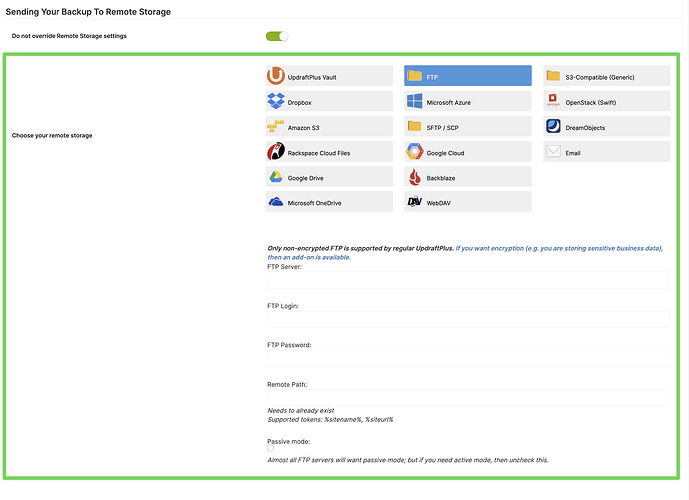The image size is (689, 500).
Task: Choose Microsoft OneDrive label
Action: tap(315, 203)
